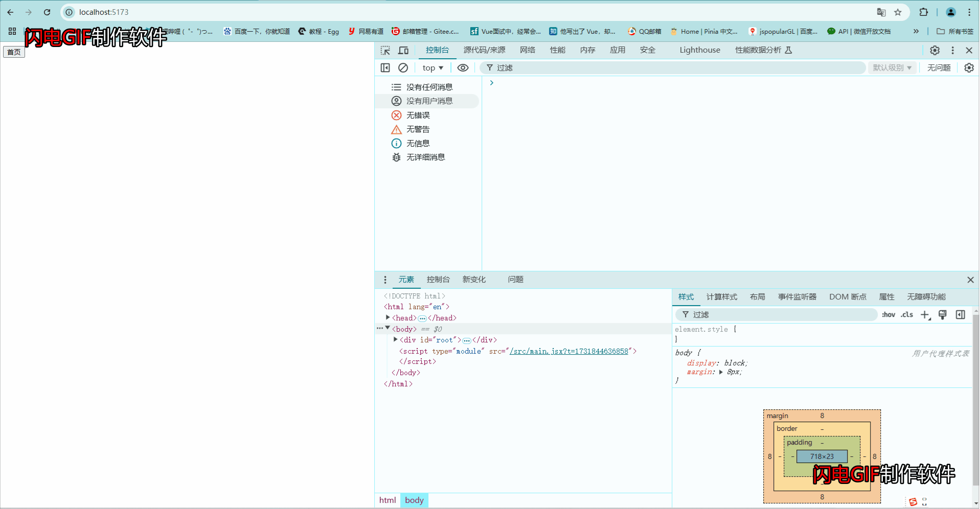The width and height of the screenshot is (980, 509).
Task: Expand the div id root node
Action: 396,339
